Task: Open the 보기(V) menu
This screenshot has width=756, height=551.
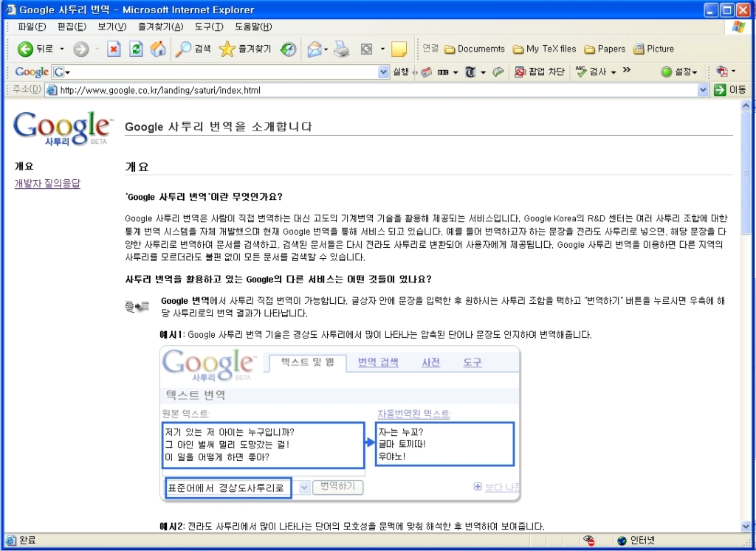Action: [112, 27]
